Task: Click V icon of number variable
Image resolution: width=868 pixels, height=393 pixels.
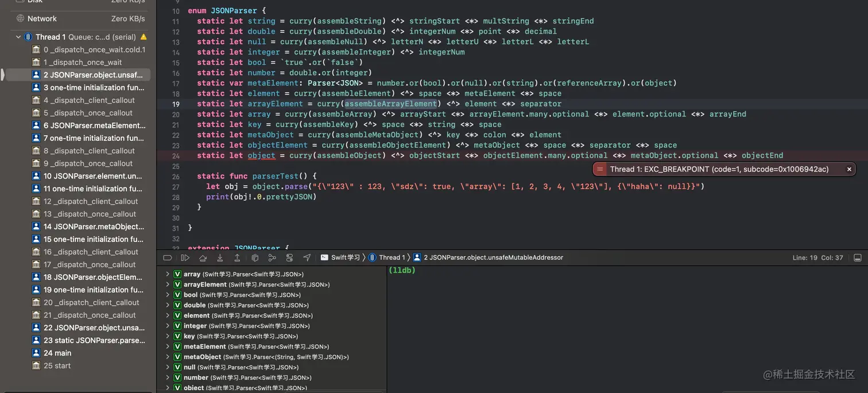Action: point(177,377)
